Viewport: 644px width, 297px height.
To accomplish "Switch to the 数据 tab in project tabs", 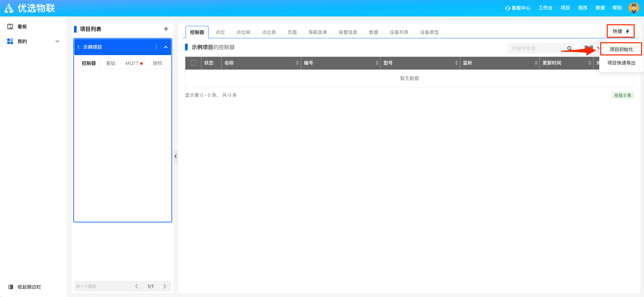I will pos(373,32).
